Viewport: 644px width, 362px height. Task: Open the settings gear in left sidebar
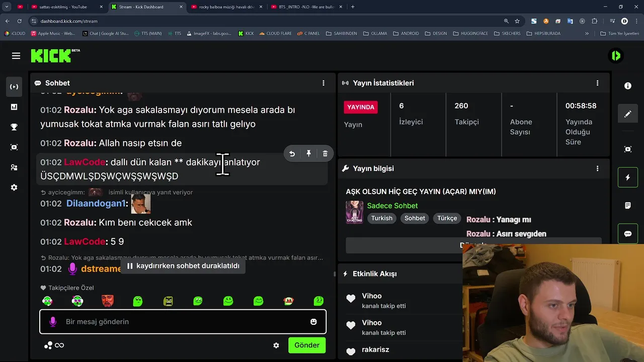click(14, 187)
